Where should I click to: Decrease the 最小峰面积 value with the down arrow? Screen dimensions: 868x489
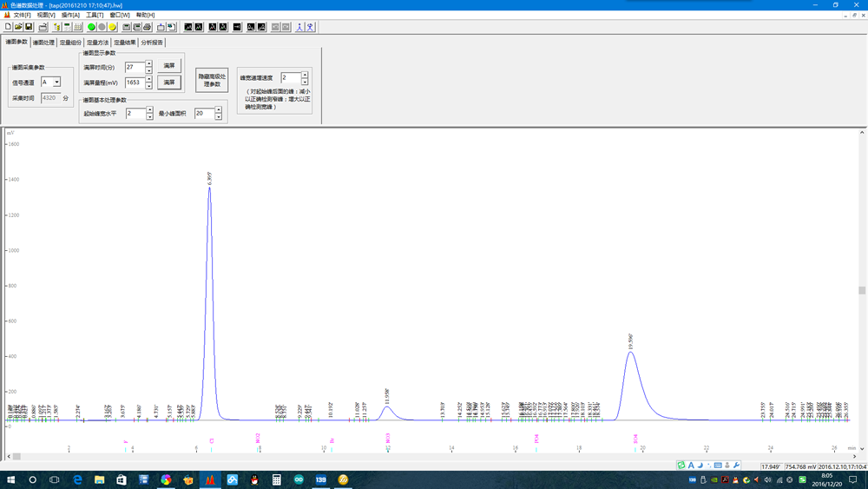[219, 117]
